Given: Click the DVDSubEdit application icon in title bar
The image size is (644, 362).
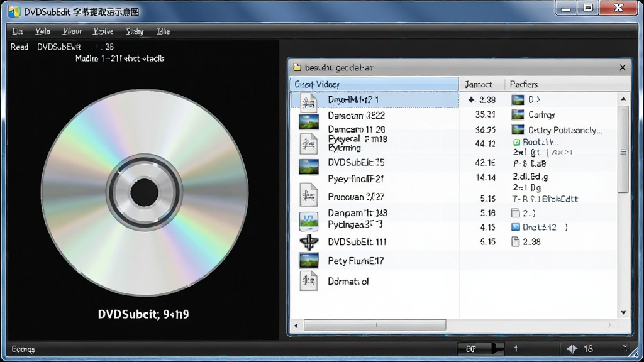Looking at the screenshot, I should [14, 11].
